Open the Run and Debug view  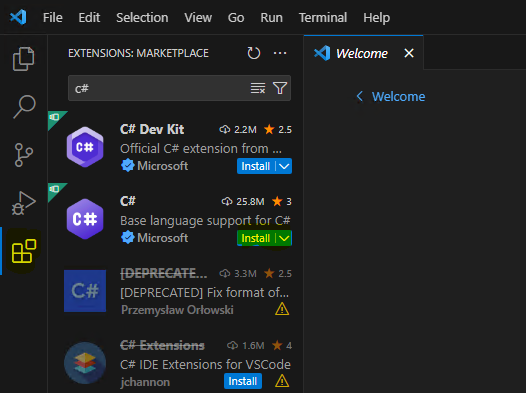[x=23, y=203]
